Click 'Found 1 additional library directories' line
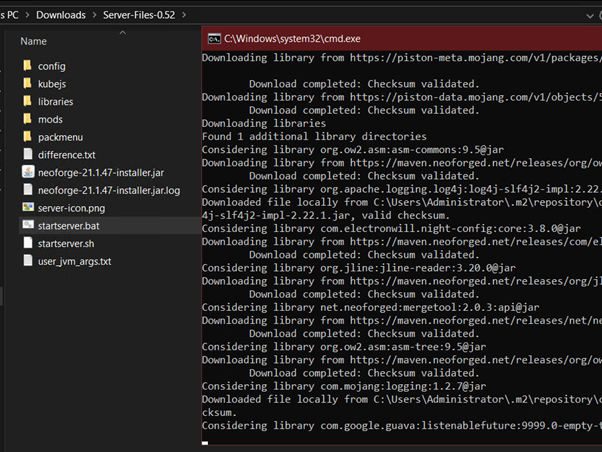Image resolution: width=602 pixels, height=452 pixels. point(314,136)
